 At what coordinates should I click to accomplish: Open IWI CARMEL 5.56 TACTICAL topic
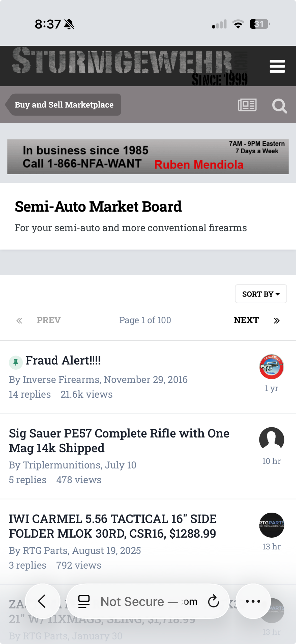[x=113, y=526]
